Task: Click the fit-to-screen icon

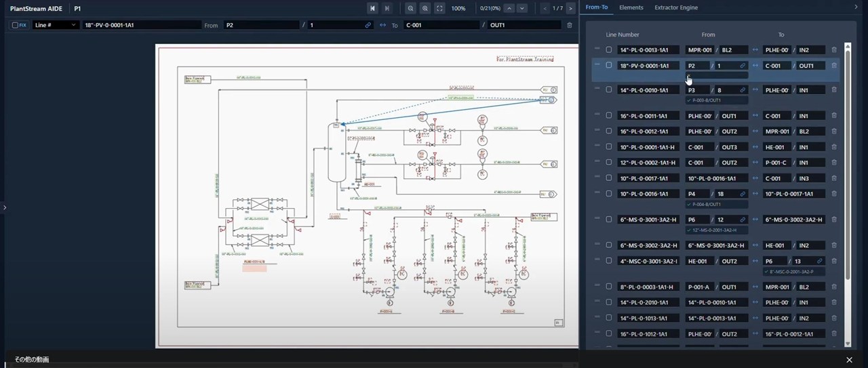Action: (439, 8)
